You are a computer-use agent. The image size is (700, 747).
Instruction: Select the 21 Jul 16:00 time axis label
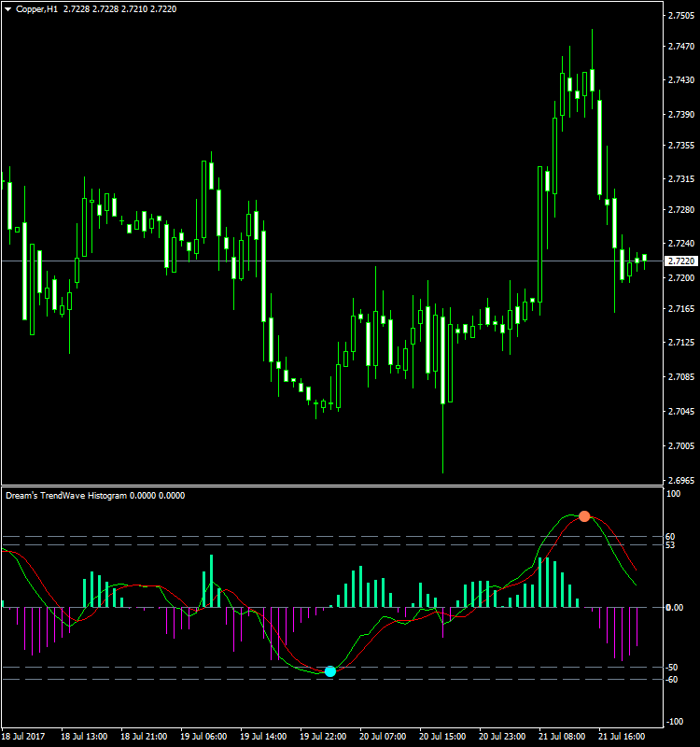point(622,737)
